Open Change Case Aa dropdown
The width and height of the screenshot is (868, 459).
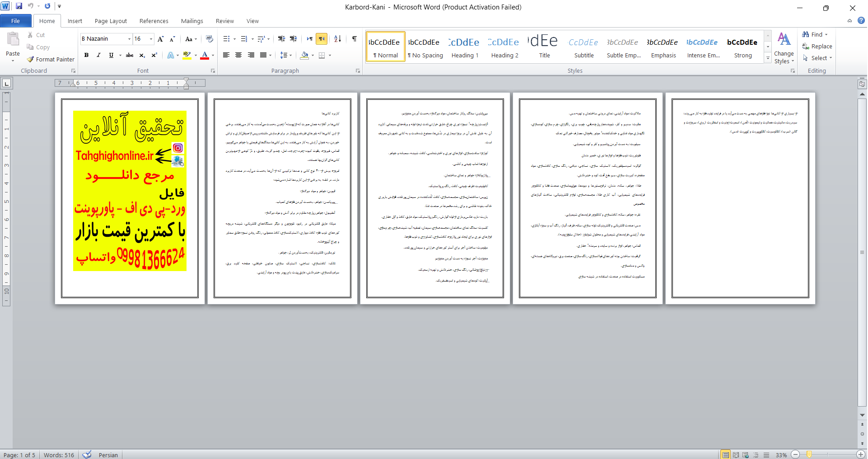(x=191, y=39)
